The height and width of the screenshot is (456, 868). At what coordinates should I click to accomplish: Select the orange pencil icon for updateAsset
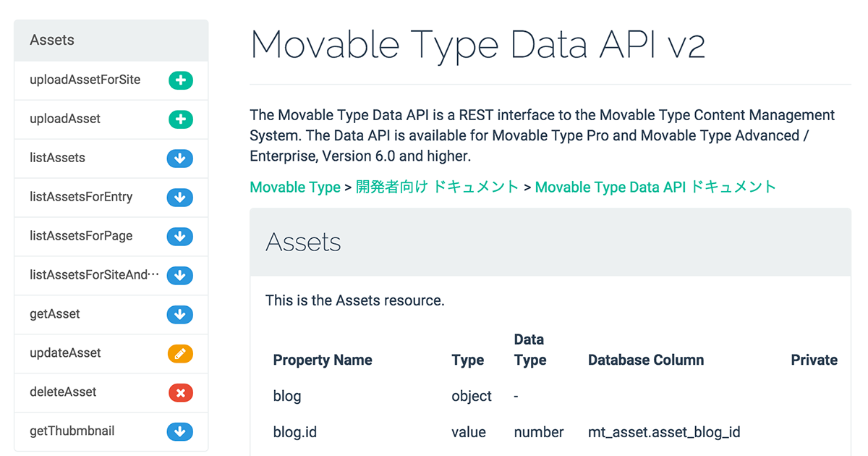pyautogui.click(x=180, y=353)
